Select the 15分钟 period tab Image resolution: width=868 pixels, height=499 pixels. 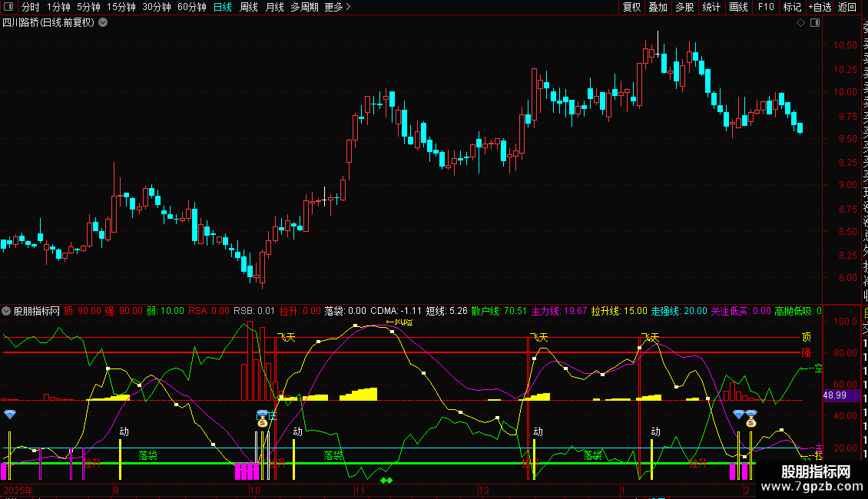pos(121,7)
